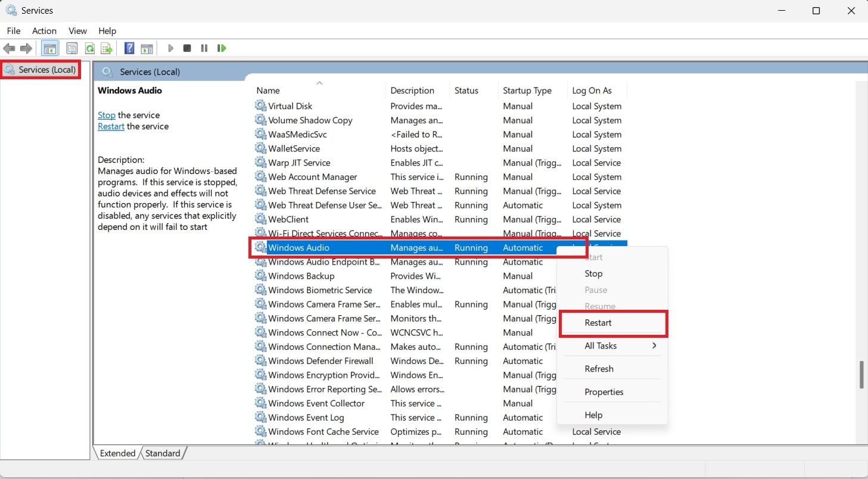868x479 pixels.
Task: Click the green Restart service icon
Action: pos(222,48)
